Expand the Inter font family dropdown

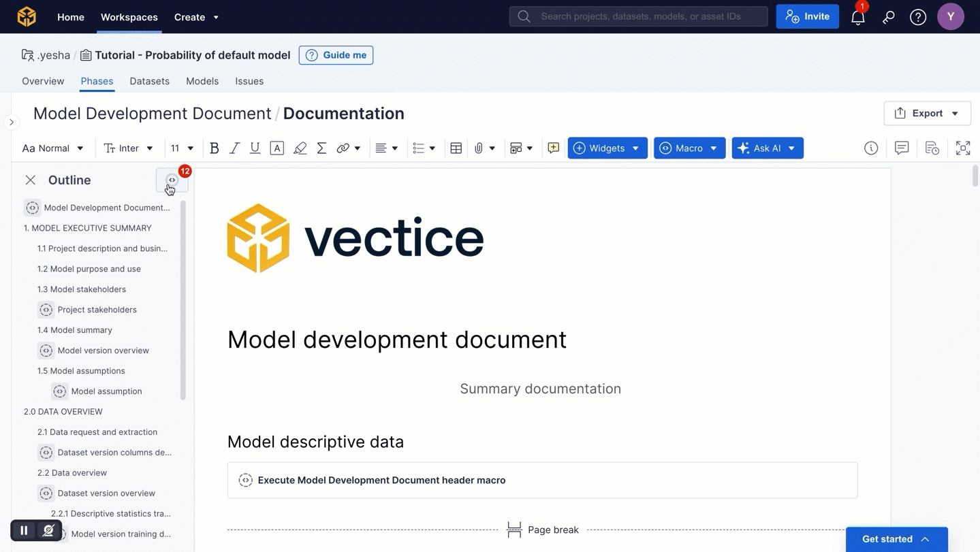pos(128,148)
